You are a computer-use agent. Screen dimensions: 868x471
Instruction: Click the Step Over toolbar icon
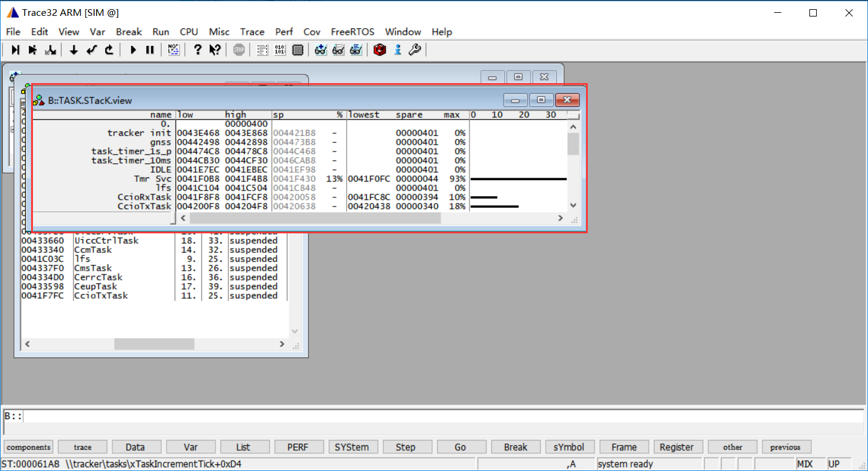point(33,50)
